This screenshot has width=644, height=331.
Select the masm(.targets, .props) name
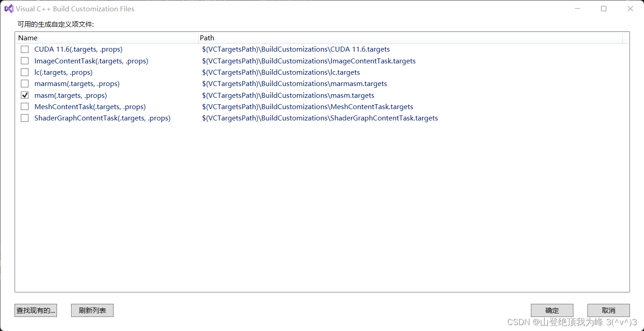[71, 96]
